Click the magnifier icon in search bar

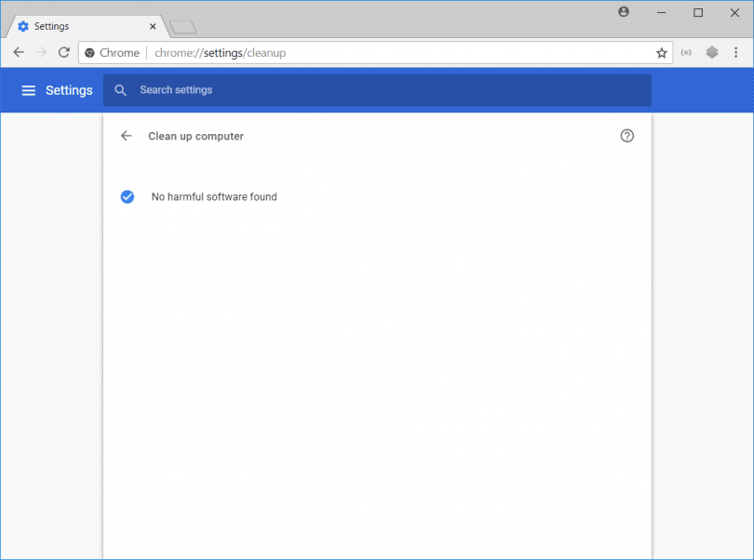click(x=120, y=90)
